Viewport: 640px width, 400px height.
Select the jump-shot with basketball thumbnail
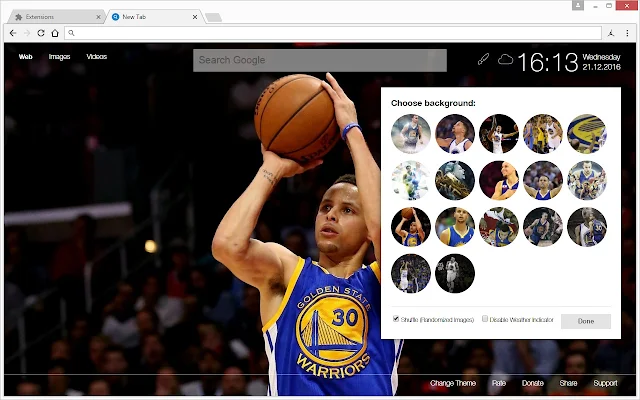(411, 227)
